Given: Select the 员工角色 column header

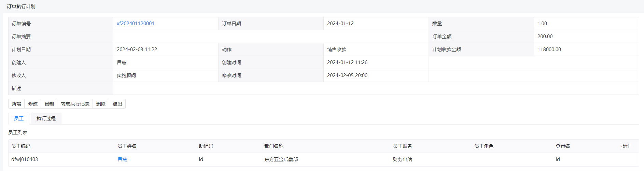Looking at the screenshot, I should (484, 146).
